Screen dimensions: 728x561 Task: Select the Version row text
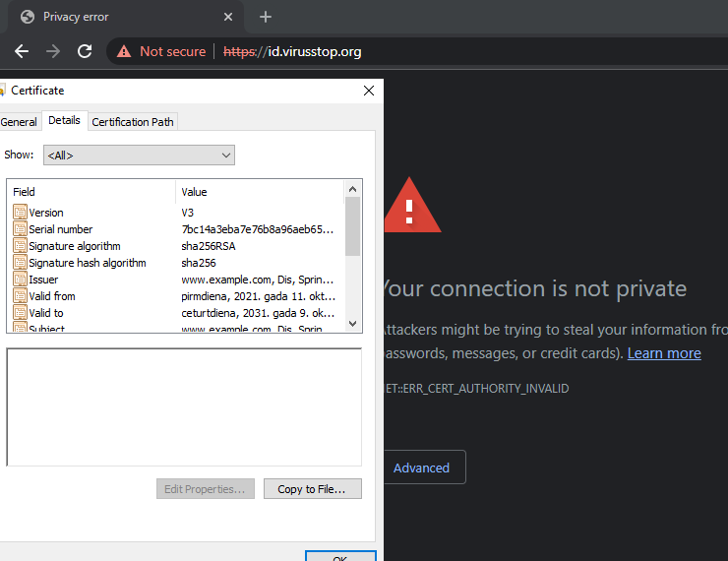tap(46, 213)
